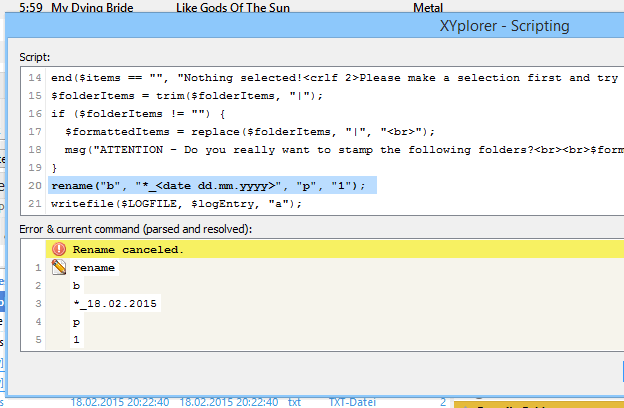Select the 'rename' command row
624x408 pixels.
click(94, 268)
